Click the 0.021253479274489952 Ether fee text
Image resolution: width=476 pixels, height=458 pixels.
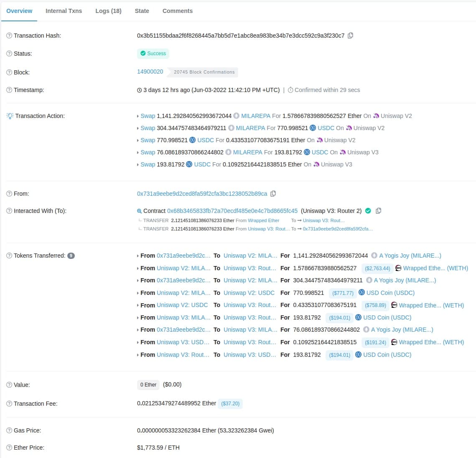[176, 403]
